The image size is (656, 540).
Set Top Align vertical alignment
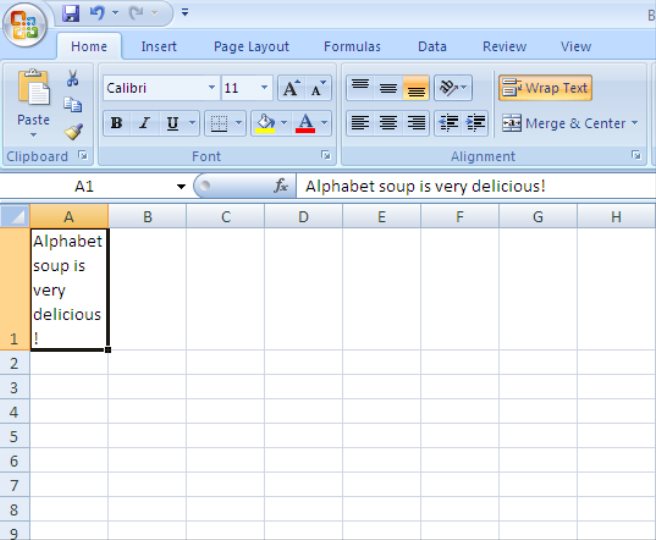[360, 88]
